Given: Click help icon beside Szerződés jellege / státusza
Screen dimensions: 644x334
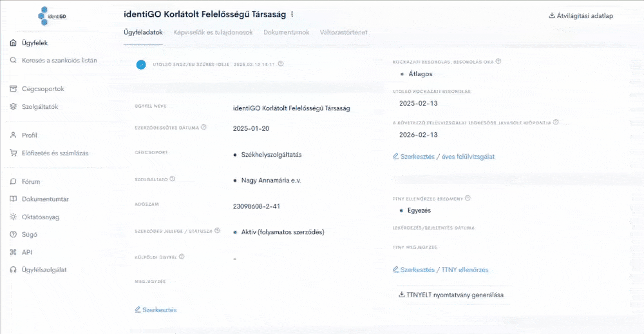Looking at the screenshot, I should click(x=218, y=231).
